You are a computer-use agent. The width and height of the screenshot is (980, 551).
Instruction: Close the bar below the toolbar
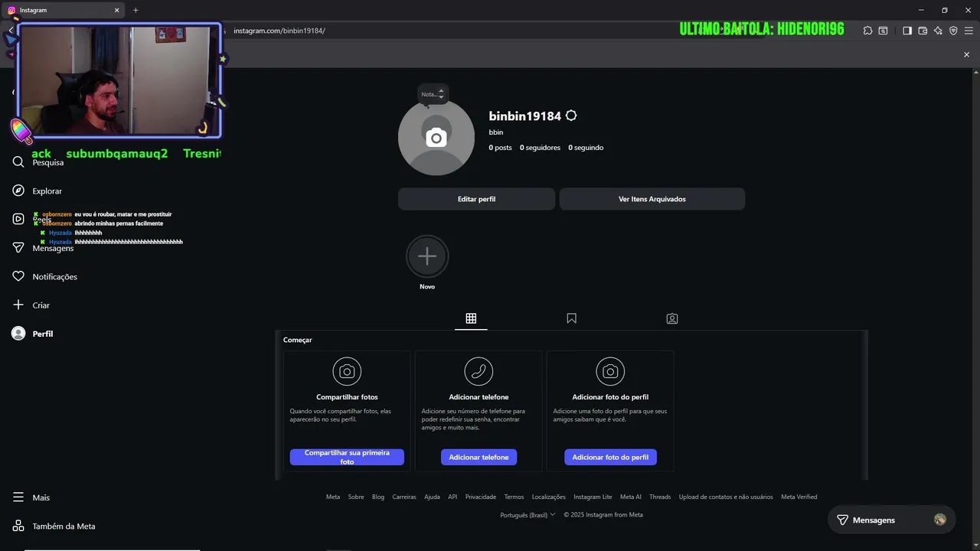coord(966,54)
